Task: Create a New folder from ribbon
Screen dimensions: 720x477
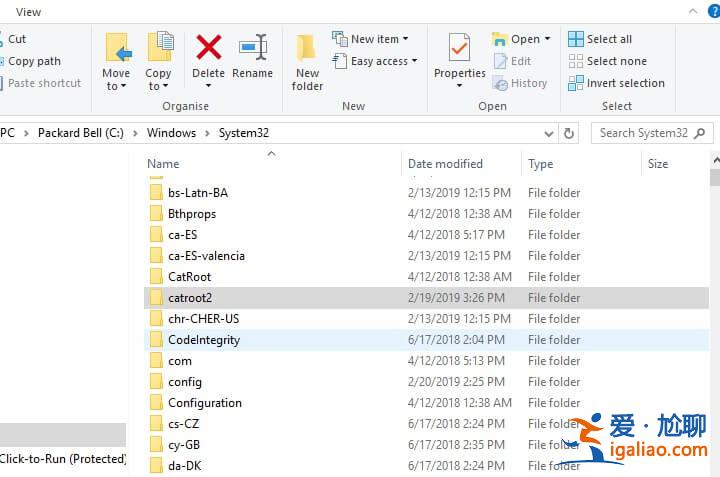Action: [x=307, y=62]
